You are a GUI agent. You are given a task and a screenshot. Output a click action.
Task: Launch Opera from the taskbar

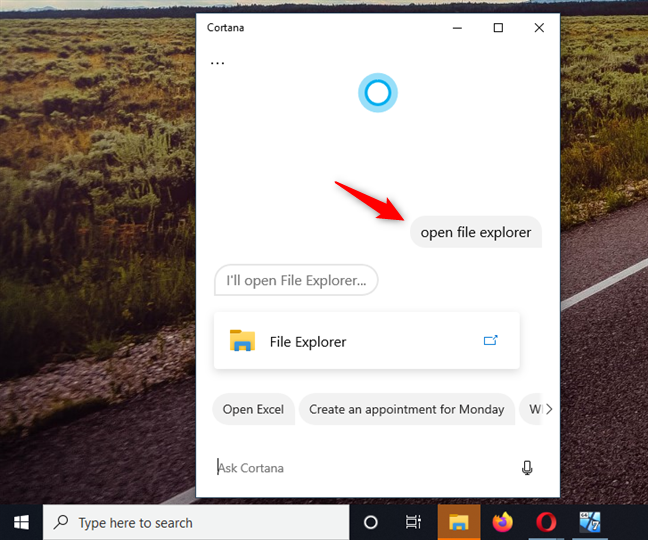pyautogui.click(x=546, y=522)
